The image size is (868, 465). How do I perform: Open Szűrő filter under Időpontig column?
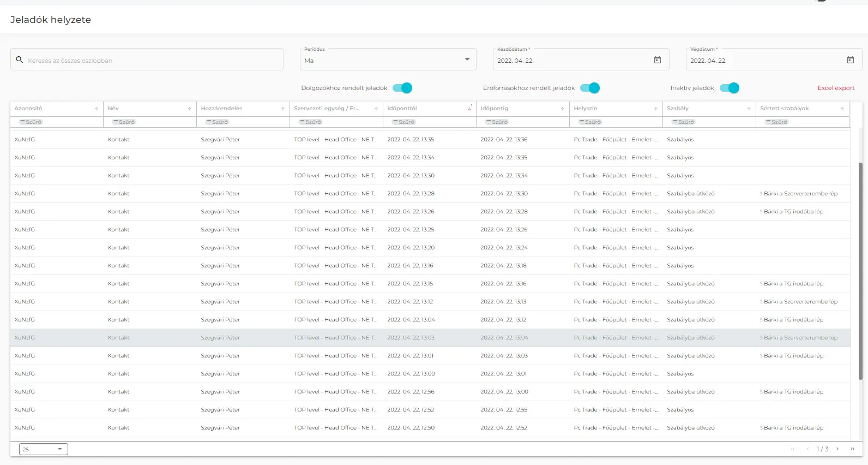[x=497, y=122]
